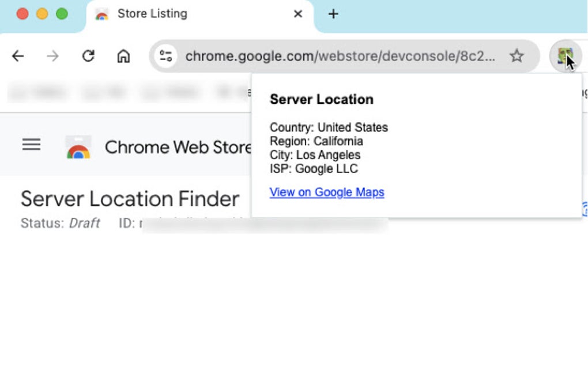Screen dimensions: 588x368
Task: Open the Chrome Web Store hamburger menu
Action: click(31, 145)
